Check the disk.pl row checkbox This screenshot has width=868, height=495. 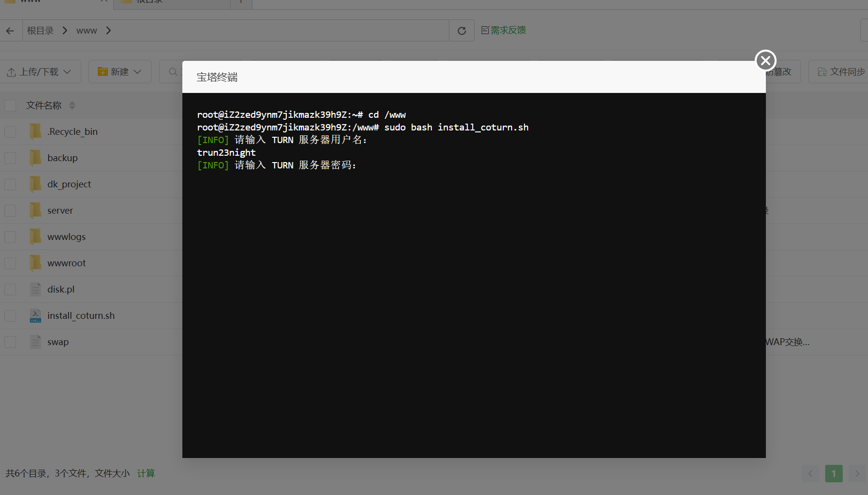[10, 290]
